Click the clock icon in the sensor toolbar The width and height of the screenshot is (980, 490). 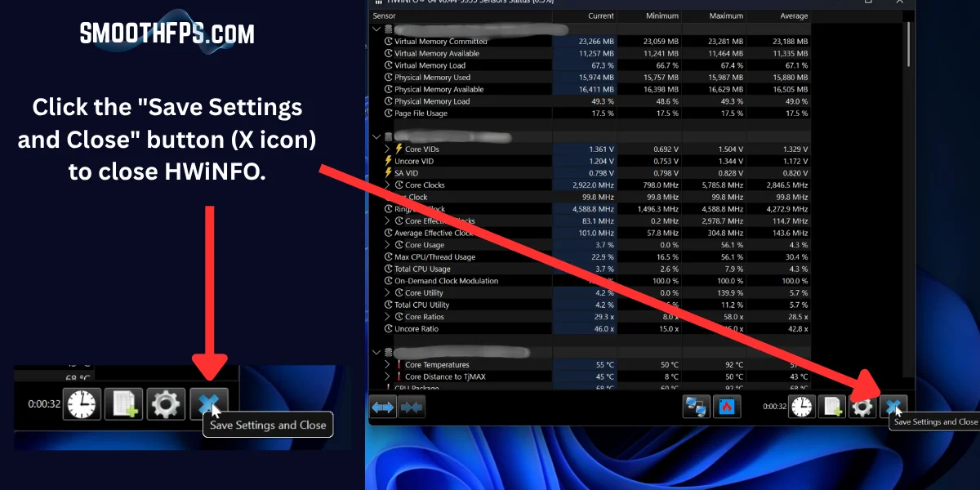(801, 406)
